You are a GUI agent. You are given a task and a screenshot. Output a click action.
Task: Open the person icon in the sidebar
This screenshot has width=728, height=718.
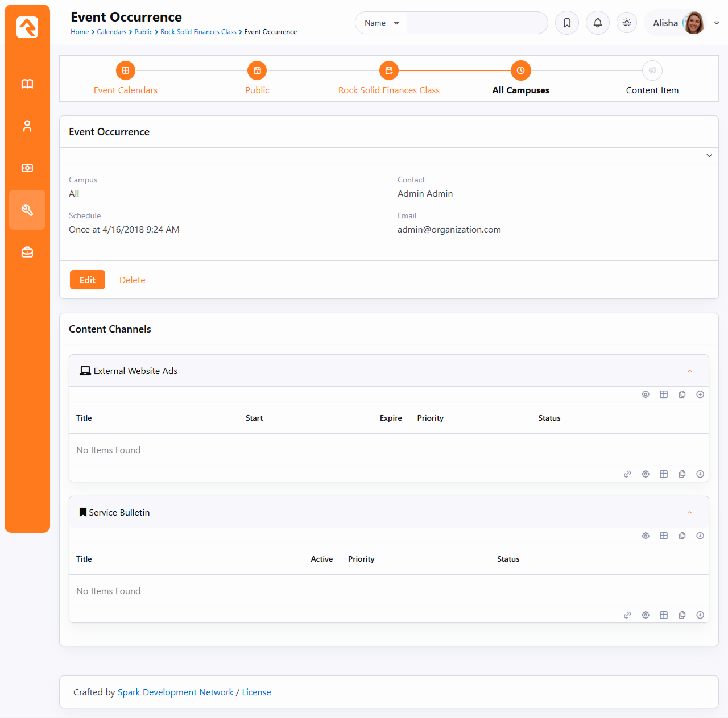tap(27, 126)
